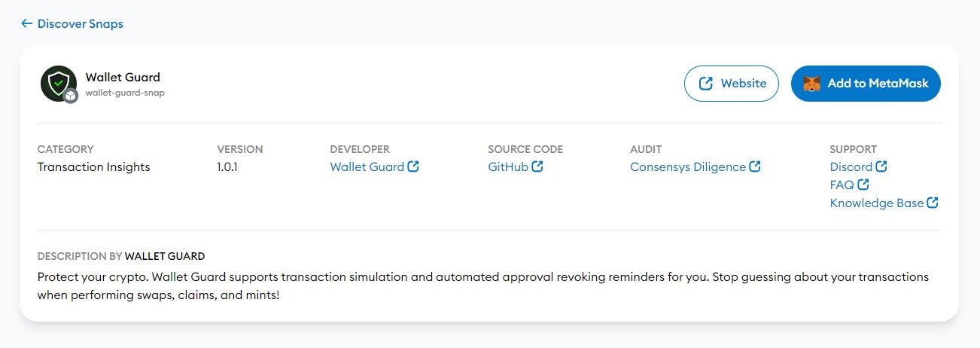Click the Wallet Guard snap title
Screen dimensions: 980x348
123,77
